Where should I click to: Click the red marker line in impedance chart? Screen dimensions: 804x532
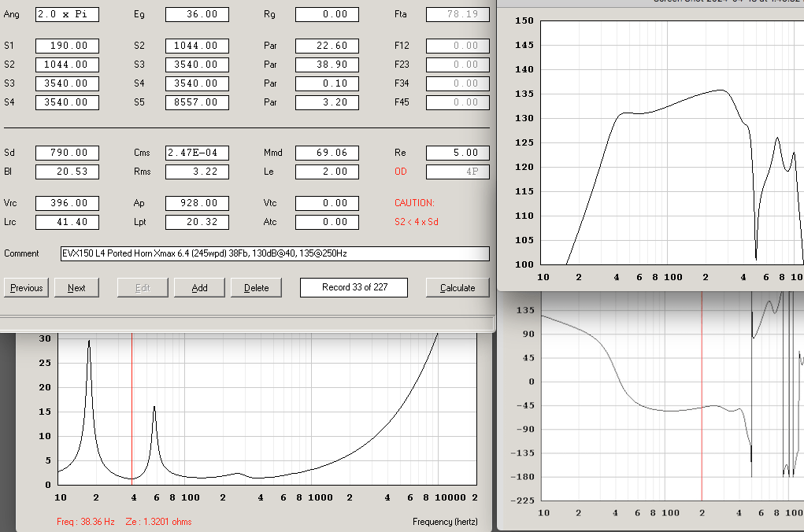(x=132, y=409)
